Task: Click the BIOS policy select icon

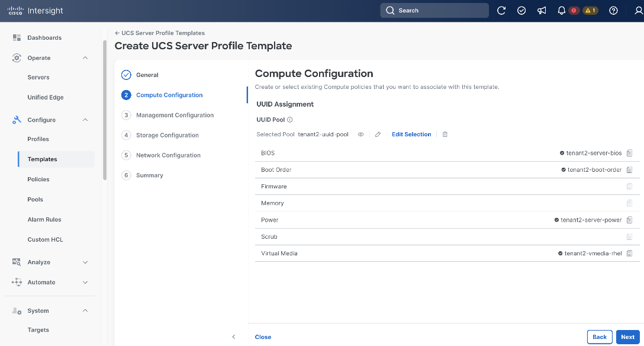Action: tap(629, 153)
